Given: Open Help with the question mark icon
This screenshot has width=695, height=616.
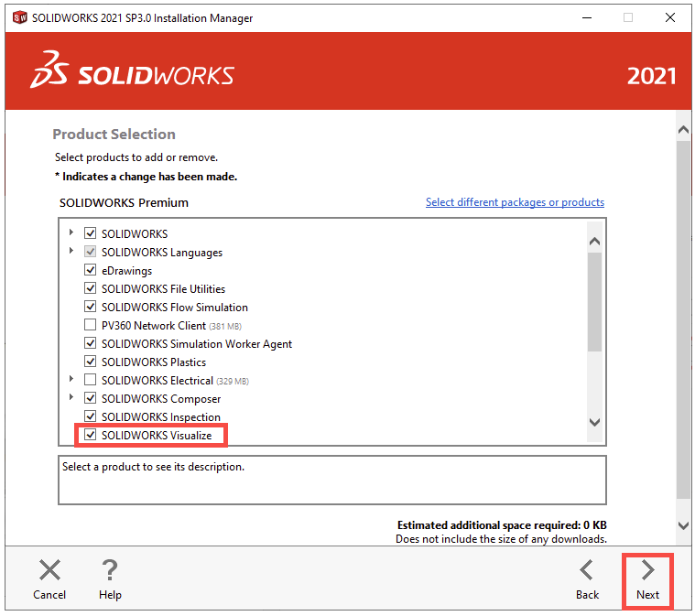Looking at the screenshot, I should point(110,580).
